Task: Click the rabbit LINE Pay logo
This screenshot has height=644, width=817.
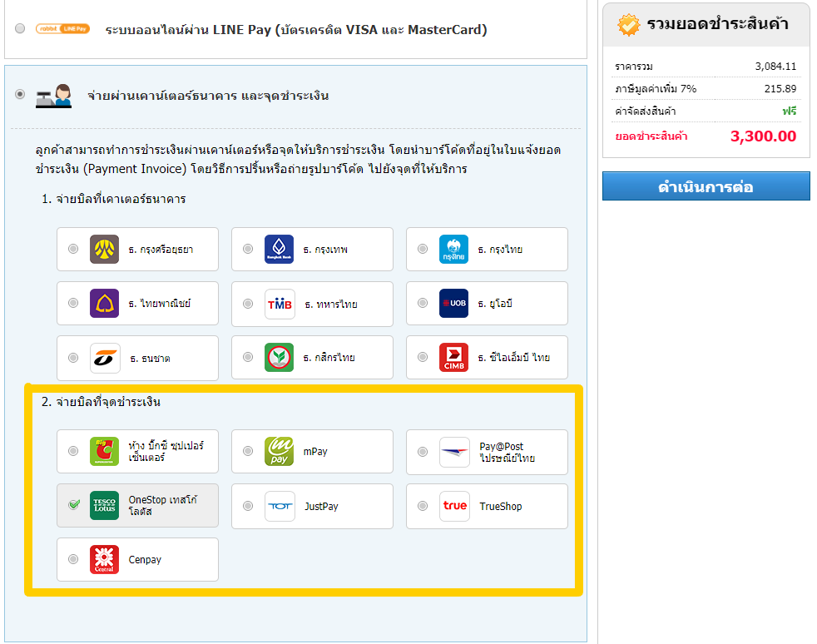Action: [62, 28]
